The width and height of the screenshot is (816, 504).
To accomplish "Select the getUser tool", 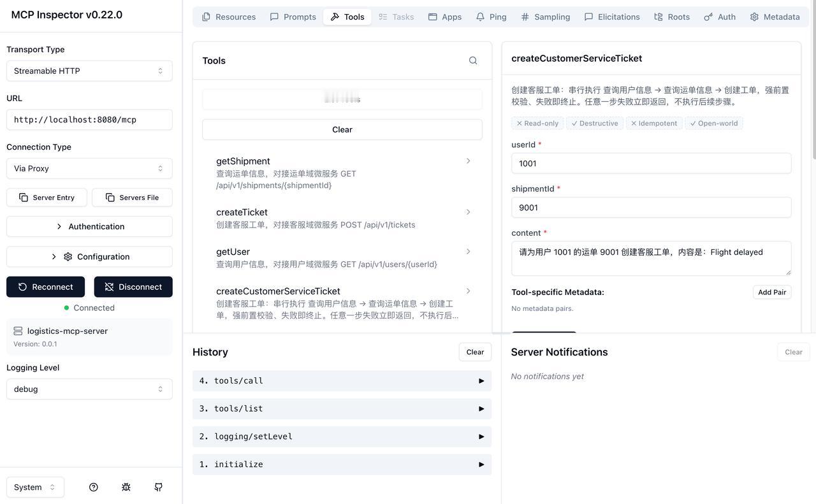I will 342,257.
